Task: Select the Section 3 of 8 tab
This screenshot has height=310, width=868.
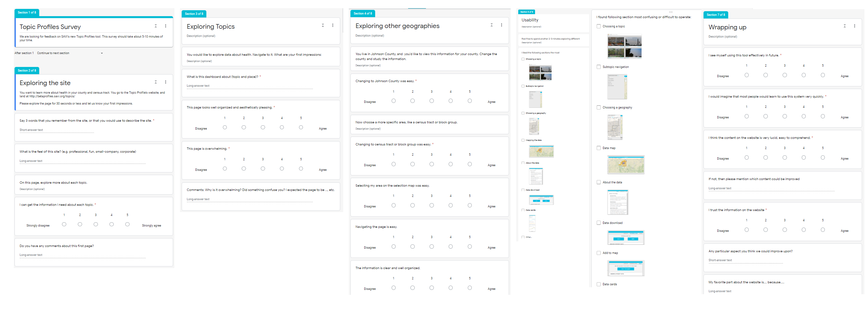Action: coord(194,14)
